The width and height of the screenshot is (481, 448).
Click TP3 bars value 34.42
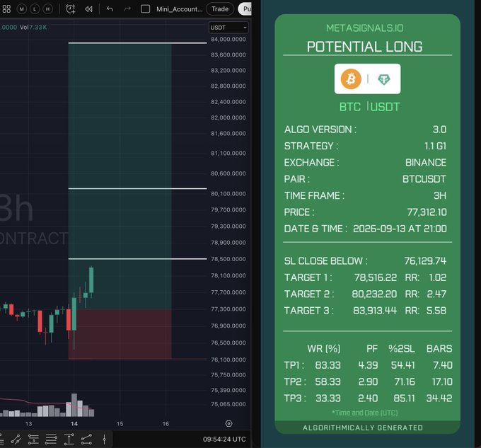coord(439,398)
